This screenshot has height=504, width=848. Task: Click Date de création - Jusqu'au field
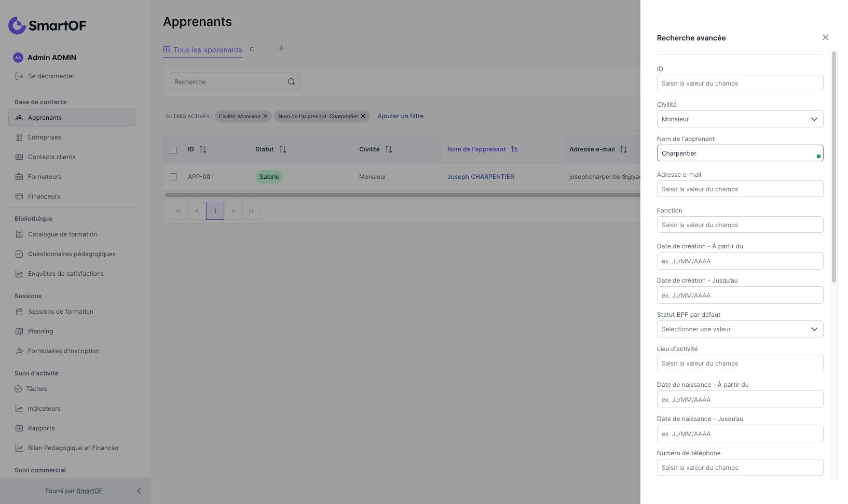tap(740, 295)
